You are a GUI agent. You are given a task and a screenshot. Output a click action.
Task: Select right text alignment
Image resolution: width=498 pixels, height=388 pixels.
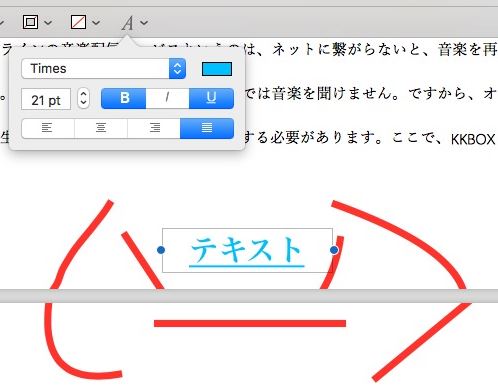(154, 128)
